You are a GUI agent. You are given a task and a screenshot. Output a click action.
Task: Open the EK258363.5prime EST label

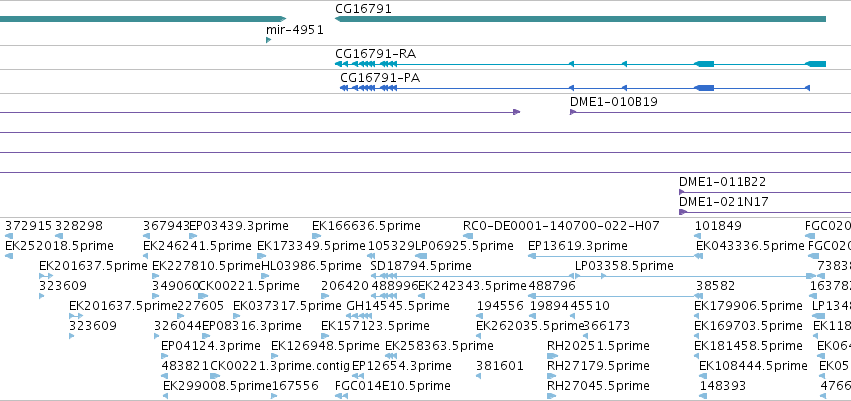point(439,346)
